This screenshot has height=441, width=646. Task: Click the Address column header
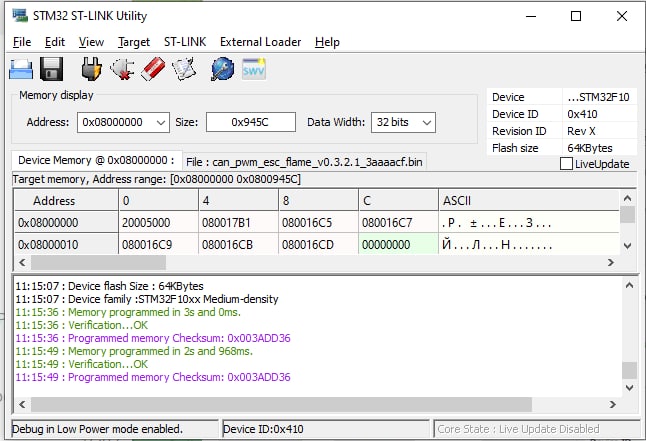pyautogui.click(x=66, y=201)
